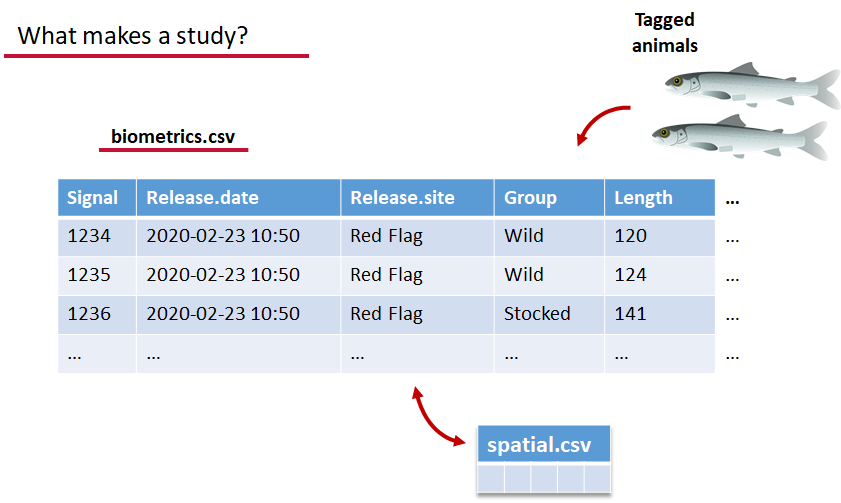Click length value 141
Image resolution: width=841 pixels, height=503 pixels.
click(660, 315)
